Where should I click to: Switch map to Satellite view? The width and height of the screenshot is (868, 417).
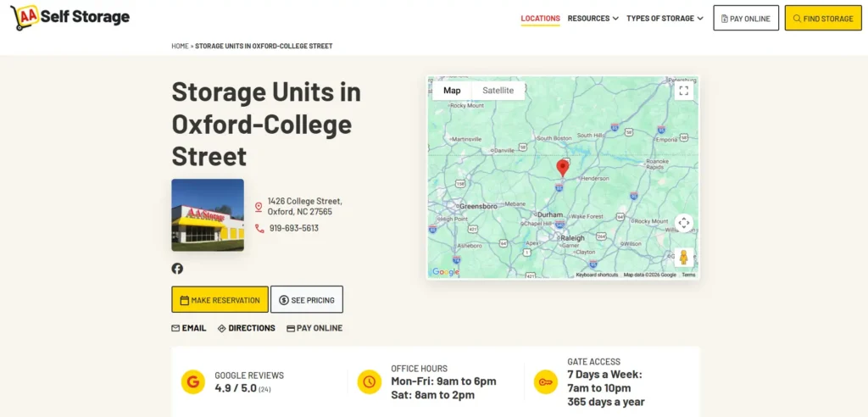tap(498, 91)
